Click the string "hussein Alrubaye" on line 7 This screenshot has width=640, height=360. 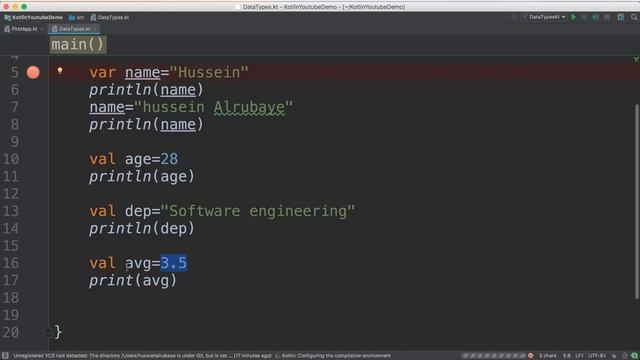[x=213, y=107]
